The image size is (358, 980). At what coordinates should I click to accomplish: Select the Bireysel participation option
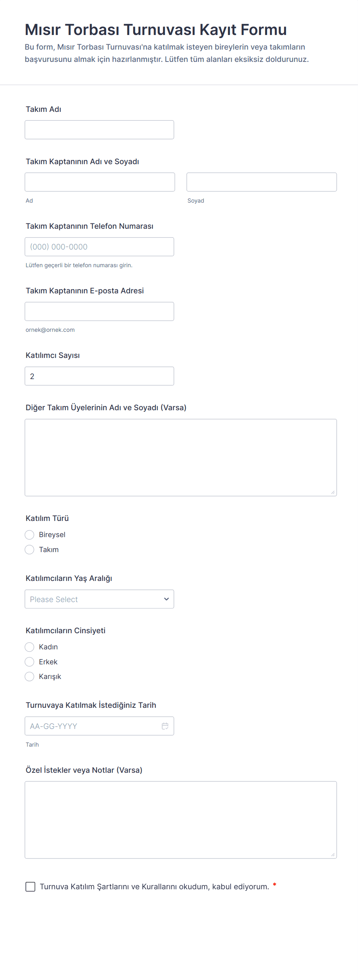pyautogui.click(x=30, y=535)
